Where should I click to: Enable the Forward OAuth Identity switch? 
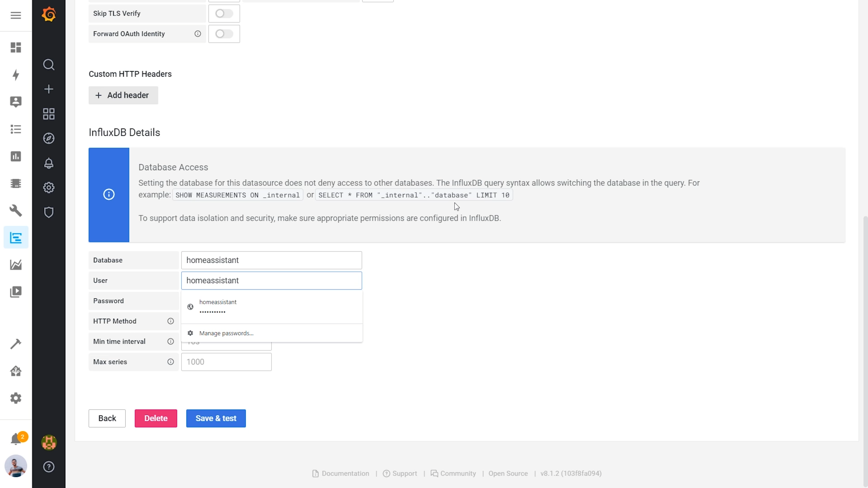tap(224, 34)
